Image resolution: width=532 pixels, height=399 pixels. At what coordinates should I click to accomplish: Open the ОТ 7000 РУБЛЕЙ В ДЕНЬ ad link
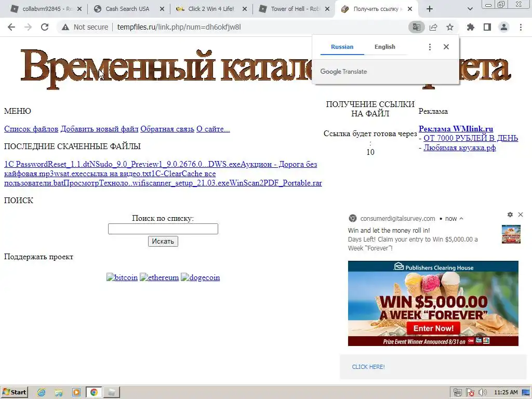[x=471, y=138]
